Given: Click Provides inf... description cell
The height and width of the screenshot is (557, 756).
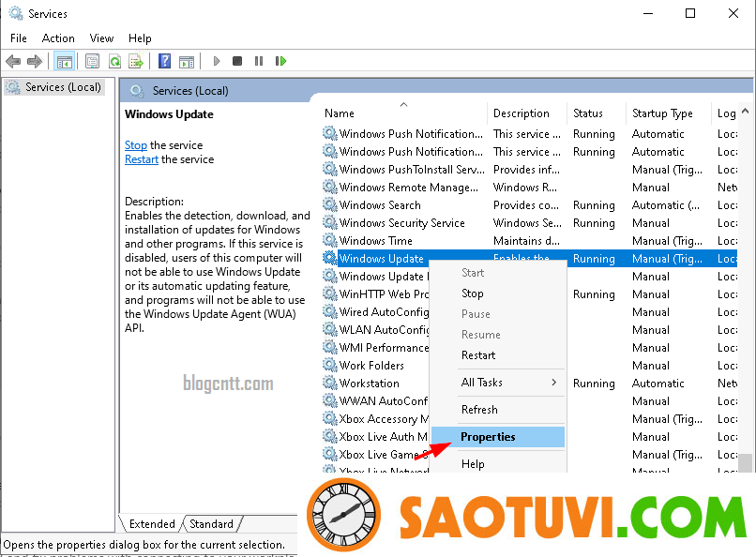Looking at the screenshot, I should pyautogui.click(x=526, y=169).
